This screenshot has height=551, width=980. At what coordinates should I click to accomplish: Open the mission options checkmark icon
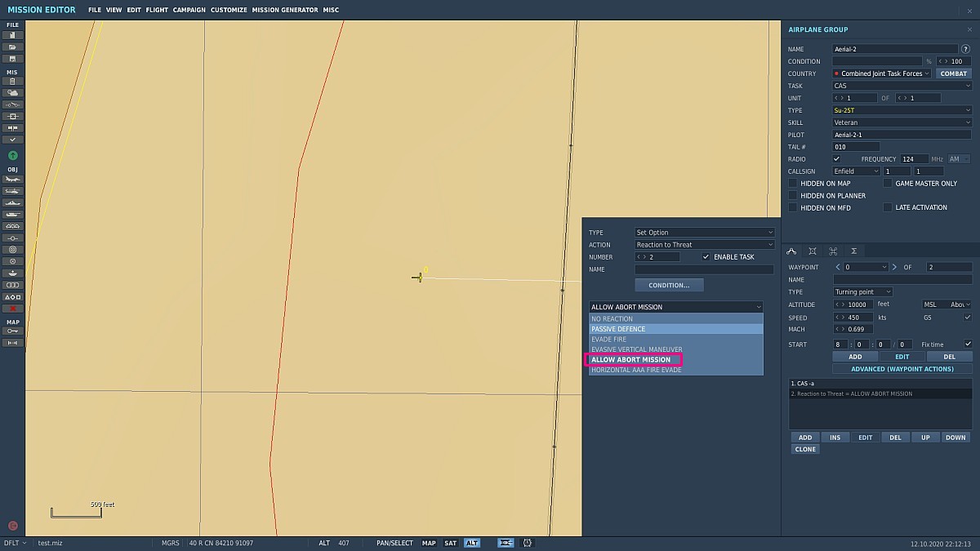click(x=12, y=140)
